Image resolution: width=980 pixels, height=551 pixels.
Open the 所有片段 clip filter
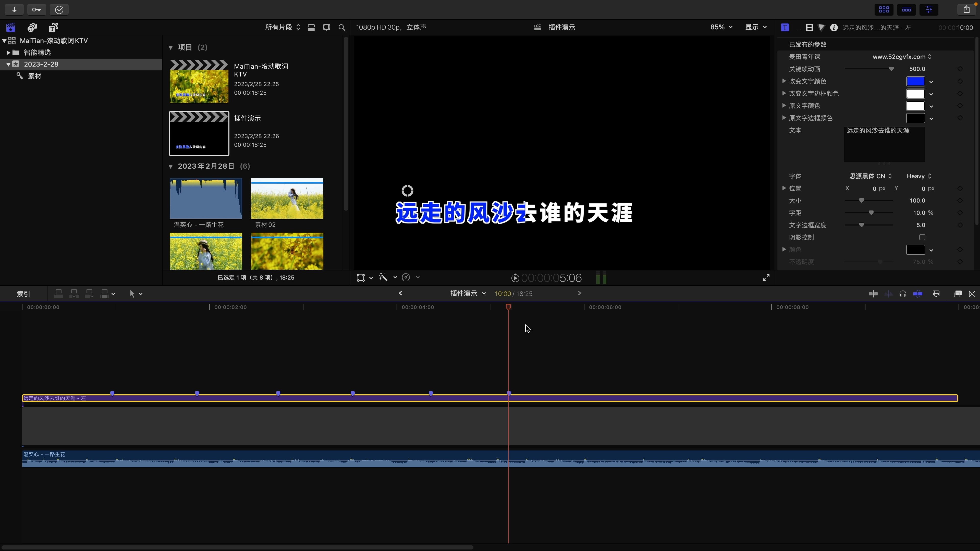(282, 27)
